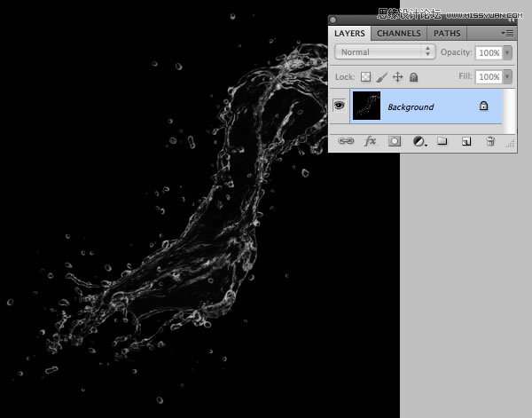Screen dimensions: 532x418
Task: Toggle lock all padlock
Action: coord(413,77)
